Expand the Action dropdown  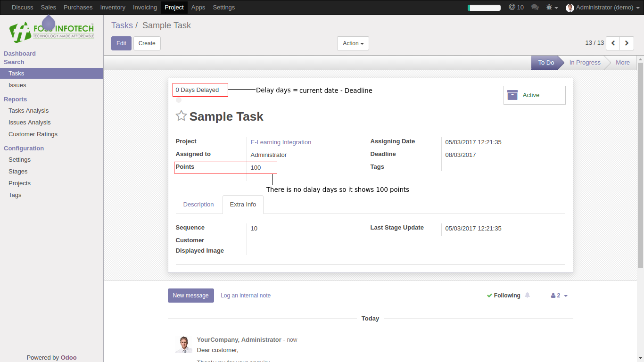click(353, 43)
